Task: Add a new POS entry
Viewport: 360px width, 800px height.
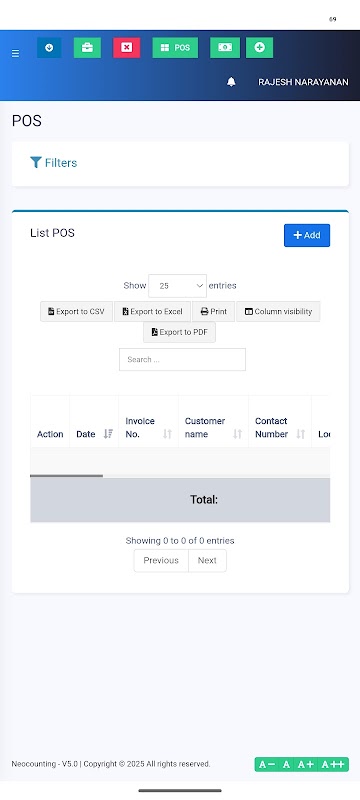Action: click(307, 235)
